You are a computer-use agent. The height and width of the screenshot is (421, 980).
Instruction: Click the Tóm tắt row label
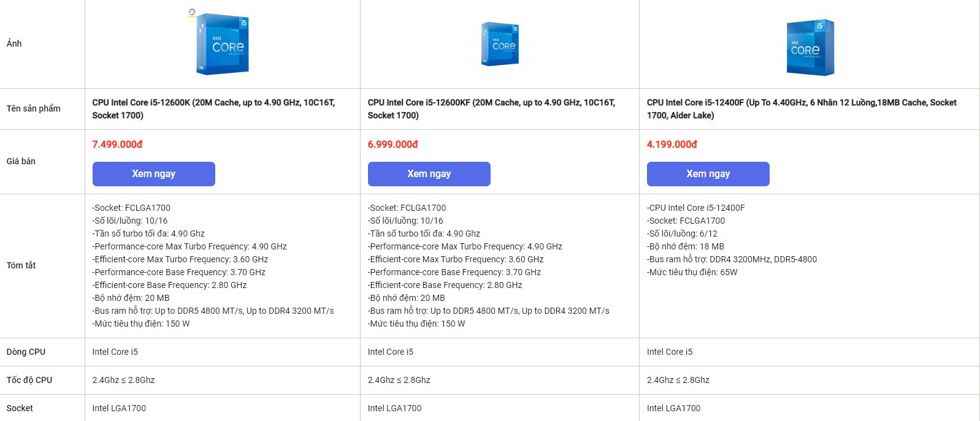click(21, 265)
